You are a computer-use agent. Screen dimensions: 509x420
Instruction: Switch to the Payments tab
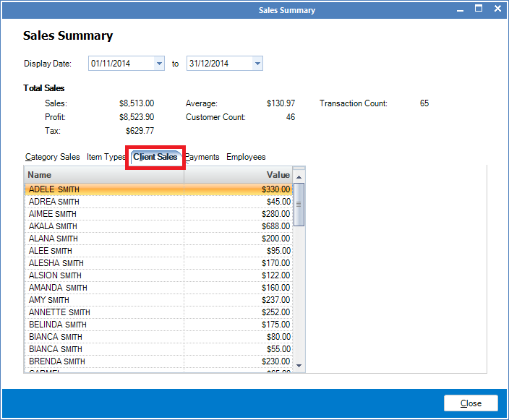point(202,157)
